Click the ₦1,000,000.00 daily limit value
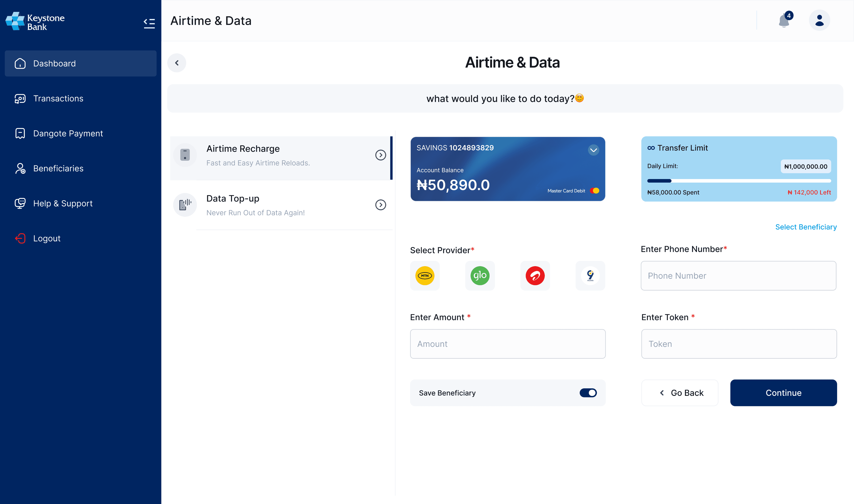The image size is (854, 504). click(x=806, y=166)
